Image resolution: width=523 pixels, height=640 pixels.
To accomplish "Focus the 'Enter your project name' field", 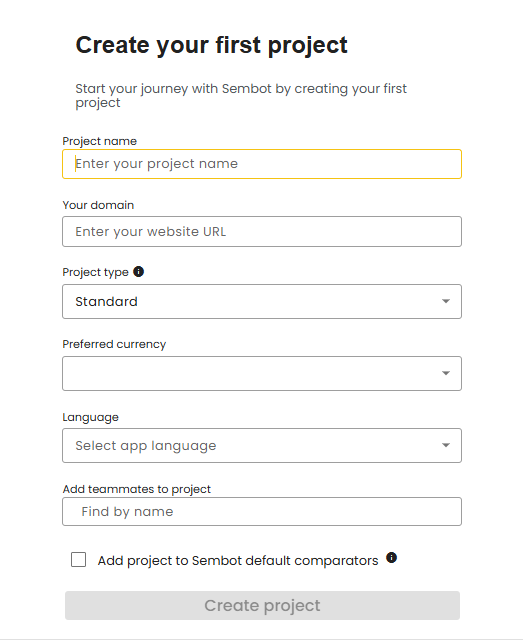I will click(262, 164).
